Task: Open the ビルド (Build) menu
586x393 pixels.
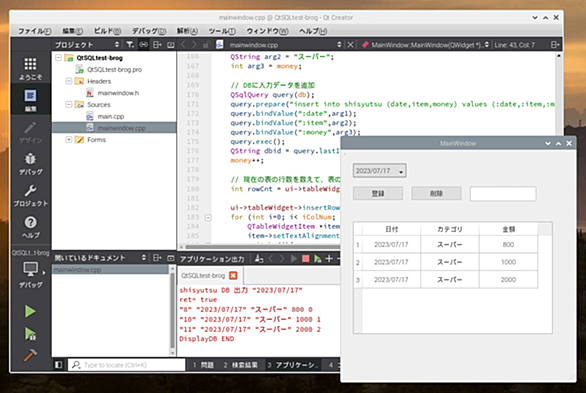Action: tap(107, 31)
